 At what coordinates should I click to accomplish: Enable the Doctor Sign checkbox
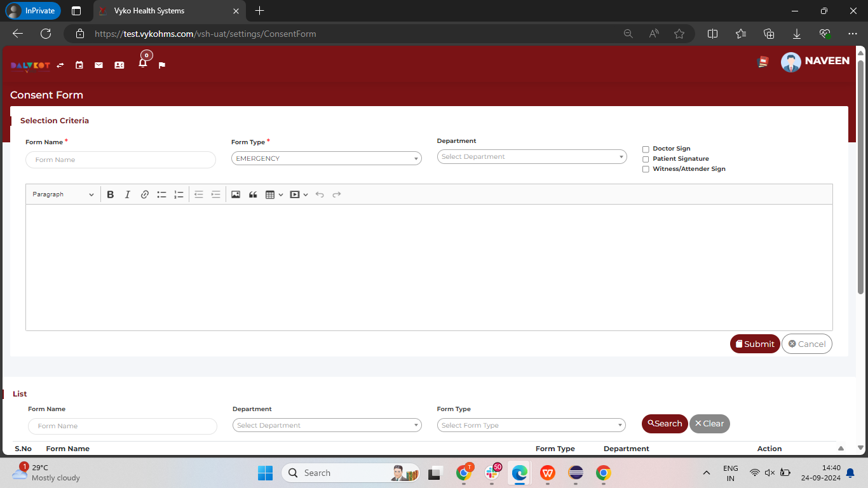pyautogui.click(x=646, y=149)
